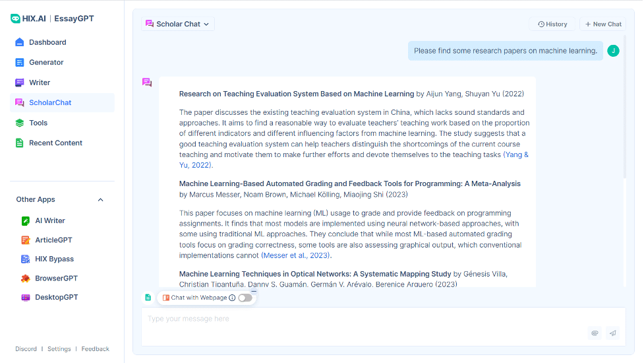Viewport: 644px width, 363px height.
Task: Start a New Chat
Action: 603,24
